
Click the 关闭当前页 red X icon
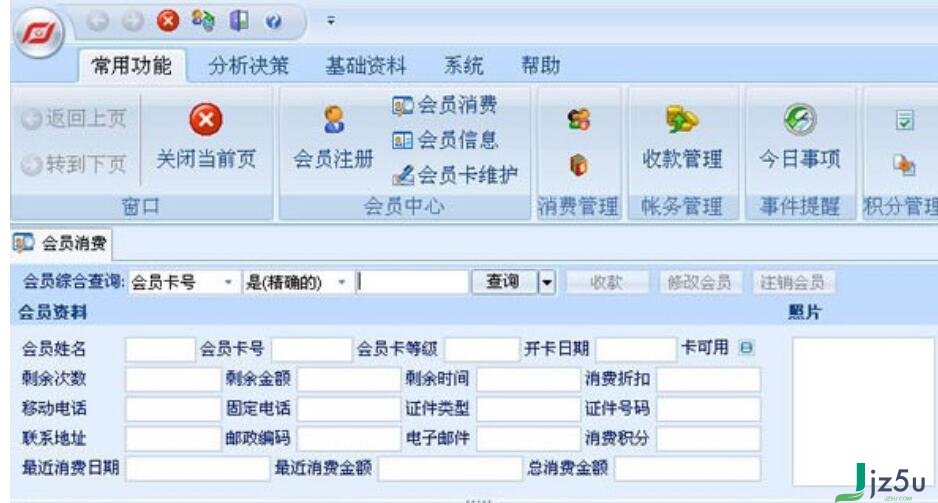pyautogui.click(x=206, y=119)
